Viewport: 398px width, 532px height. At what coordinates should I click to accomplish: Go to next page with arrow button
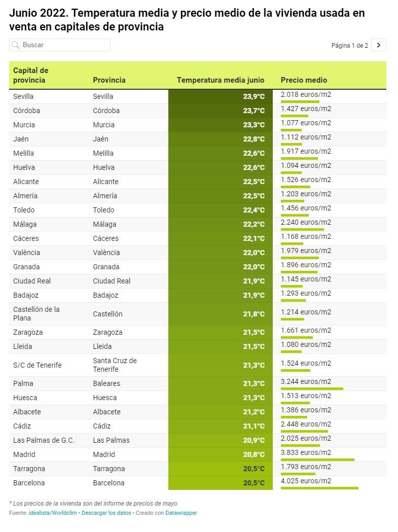(378, 45)
